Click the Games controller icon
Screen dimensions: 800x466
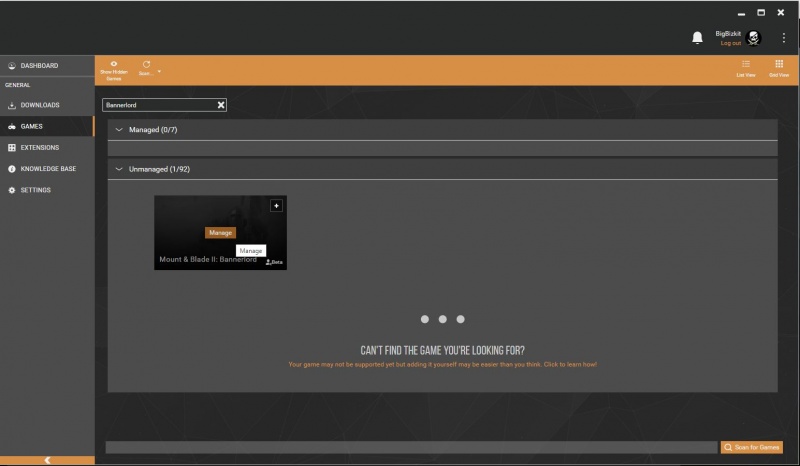[x=12, y=126]
